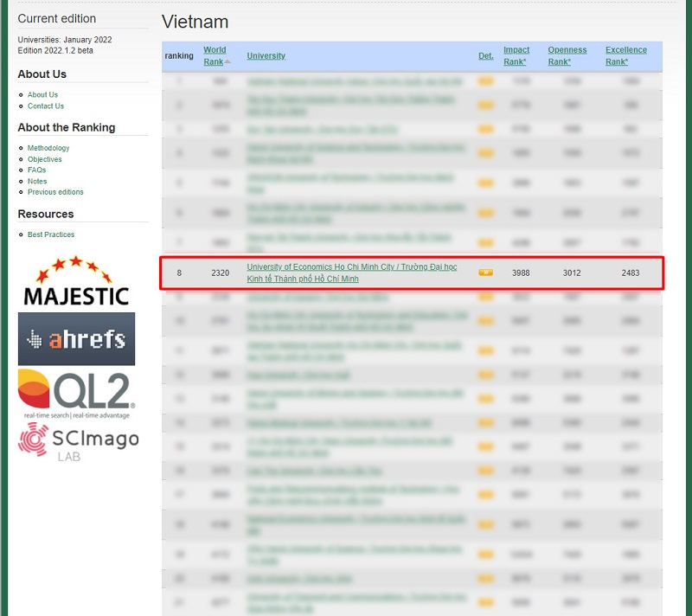Viewport: 692px width, 616px height.
Task: Open the About Us link
Action: pos(42,95)
